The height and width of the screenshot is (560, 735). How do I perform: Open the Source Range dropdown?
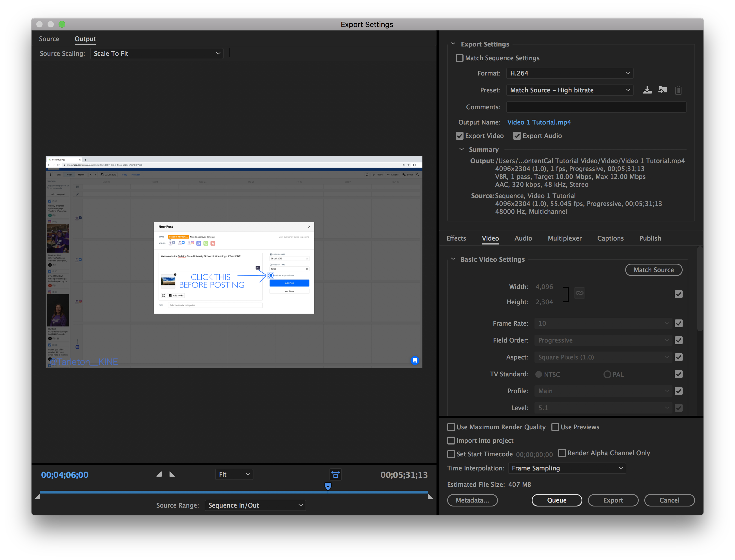pyautogui.click(x=255, y=505)
